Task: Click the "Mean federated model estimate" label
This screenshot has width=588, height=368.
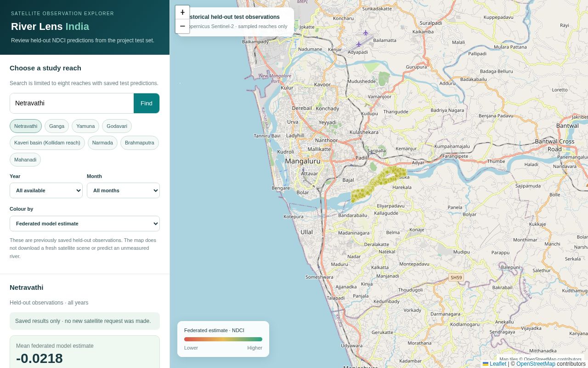Action: (55, 346)
